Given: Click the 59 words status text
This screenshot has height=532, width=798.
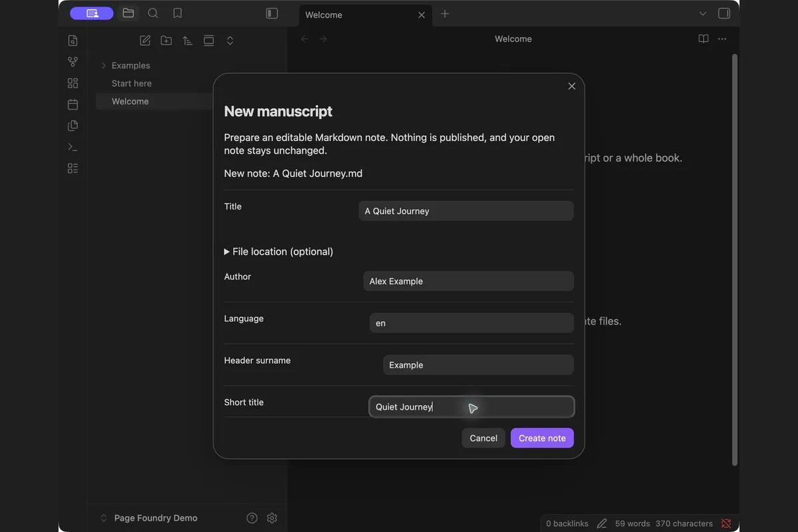Looking at the screenshot, I should click(x=634, y=523).
